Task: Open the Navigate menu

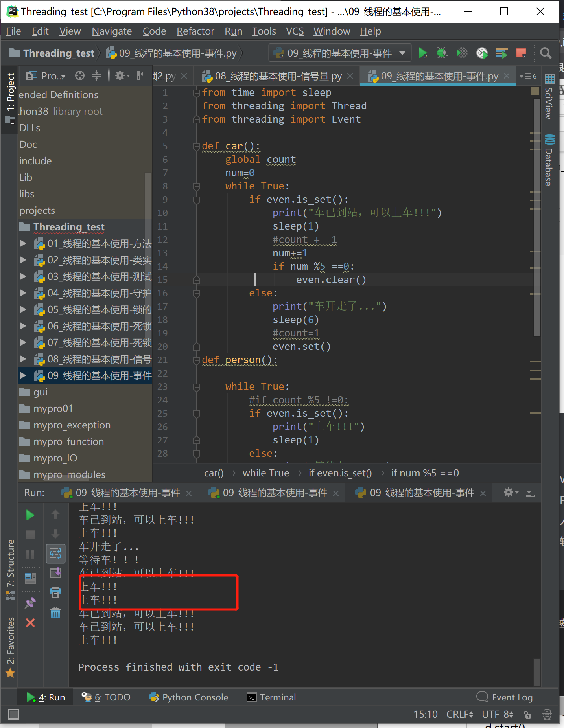Action: (112, 31)
